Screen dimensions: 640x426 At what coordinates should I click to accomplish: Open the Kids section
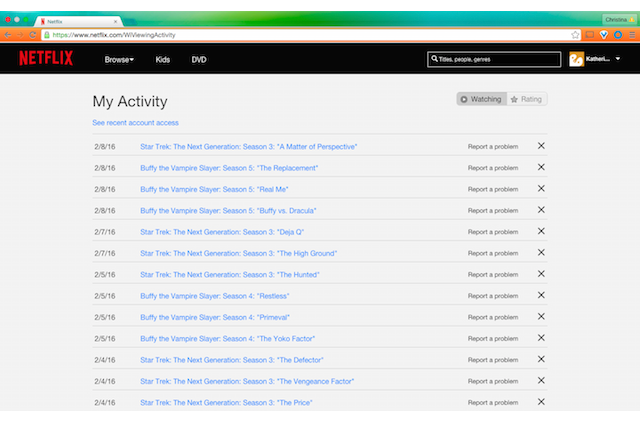coord(163,60)
